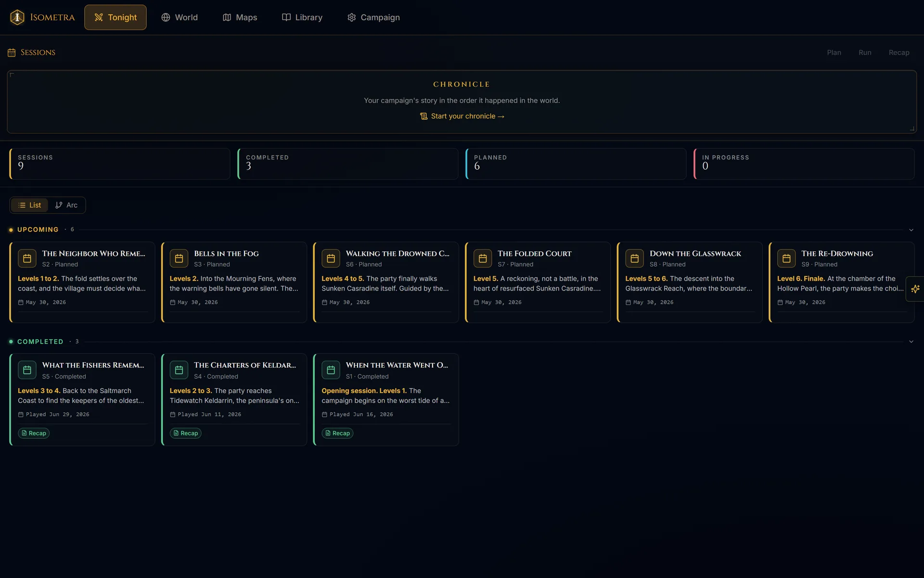
Task: Open The Re-Drowning session title
Action: point(837,253)
